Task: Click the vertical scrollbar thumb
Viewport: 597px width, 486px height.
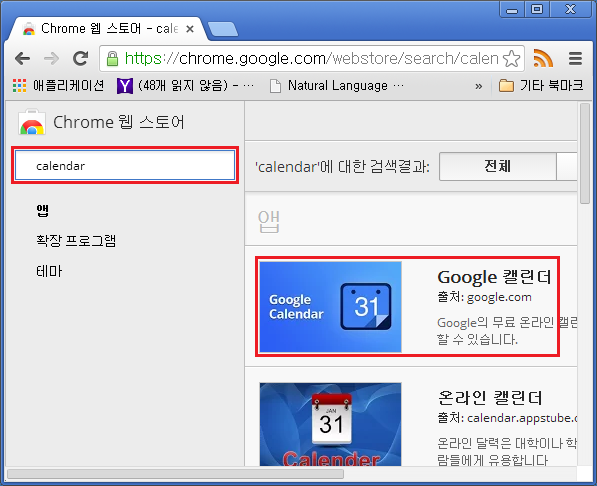Action: (584, 153)
